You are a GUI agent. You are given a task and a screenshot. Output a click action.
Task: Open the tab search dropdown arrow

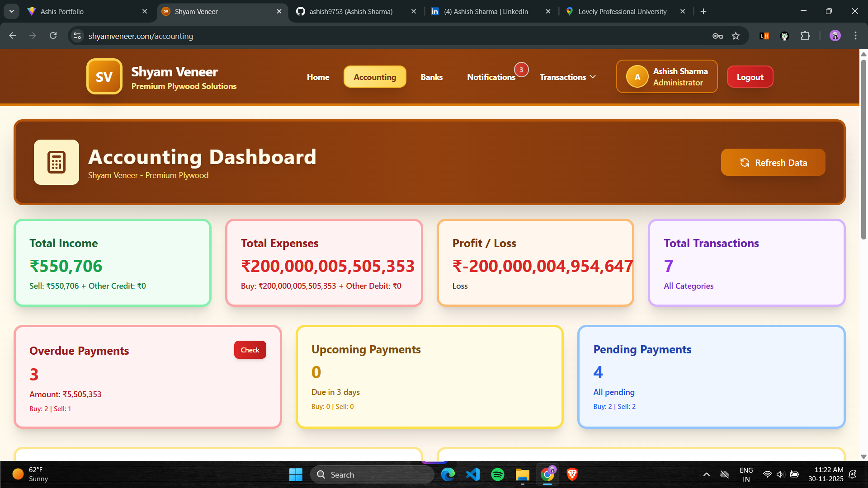11,11
